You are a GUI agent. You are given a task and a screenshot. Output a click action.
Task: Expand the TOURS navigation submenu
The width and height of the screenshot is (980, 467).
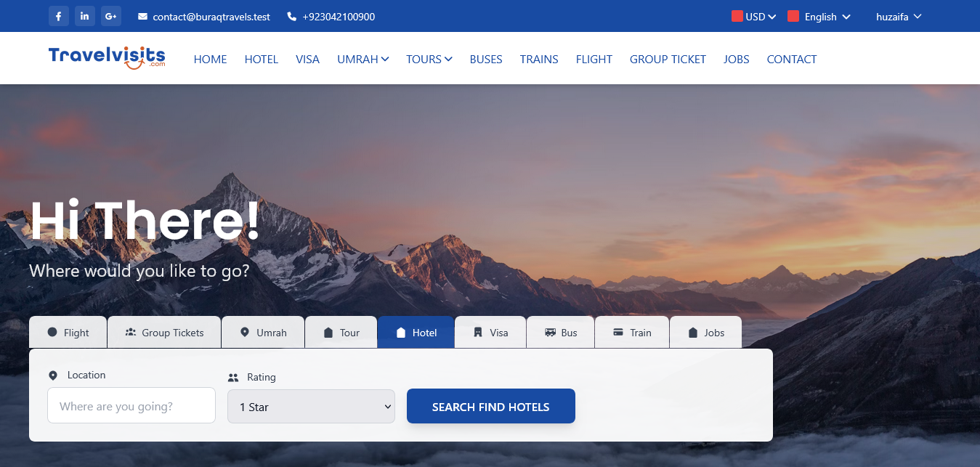pos(429,60)
